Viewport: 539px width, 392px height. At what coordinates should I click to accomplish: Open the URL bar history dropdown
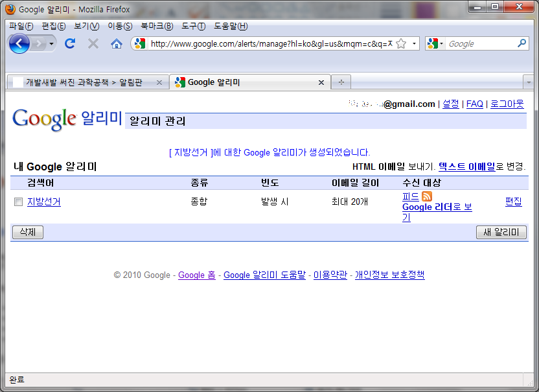[415, 43]
